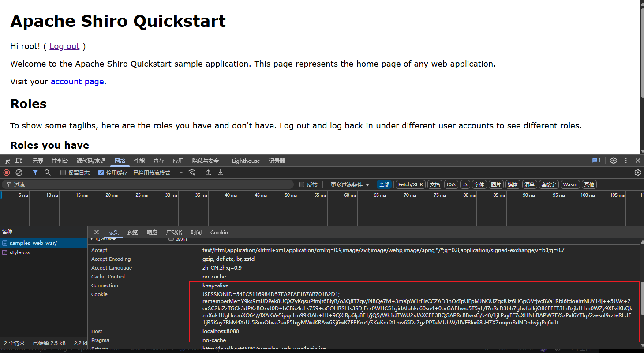Click the Log out link
The image size is (644, 353).
pos(64,46)
